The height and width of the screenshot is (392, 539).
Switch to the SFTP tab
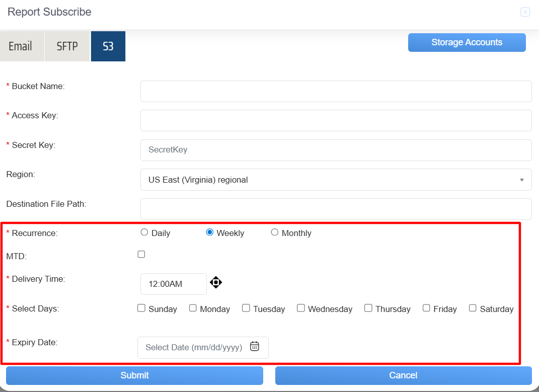tap(67, 46)
